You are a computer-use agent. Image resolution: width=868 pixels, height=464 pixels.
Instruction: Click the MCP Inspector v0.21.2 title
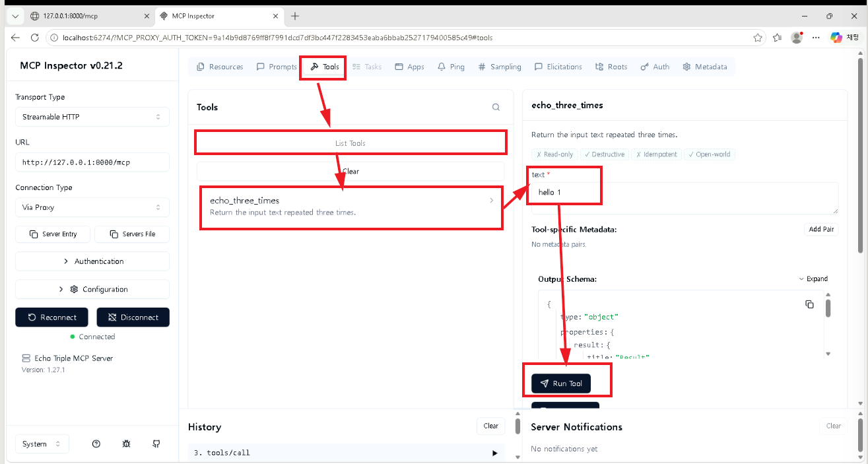coord(71,66)
